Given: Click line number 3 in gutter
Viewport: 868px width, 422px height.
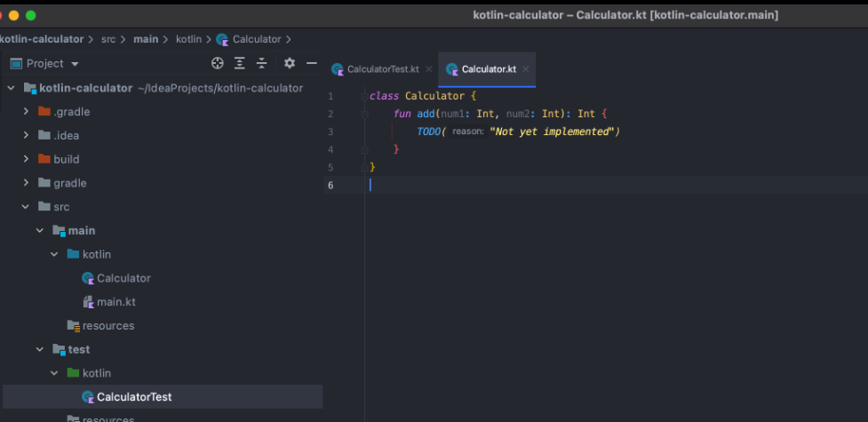Looking at the screenshot, I should pyautogui.click(x=330, y=131).
